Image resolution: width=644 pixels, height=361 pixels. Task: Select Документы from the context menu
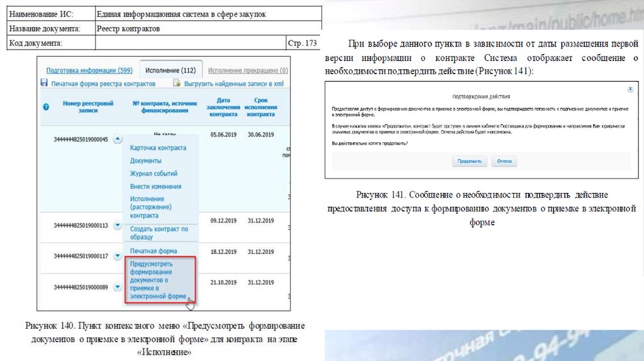pos(146,160)
